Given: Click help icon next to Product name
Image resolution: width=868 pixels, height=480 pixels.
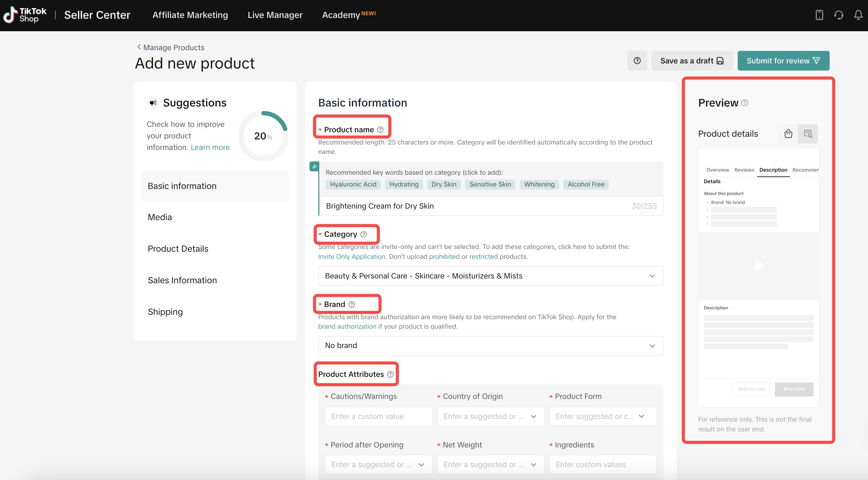Looking at the screenshot, I should click(380, 130).
